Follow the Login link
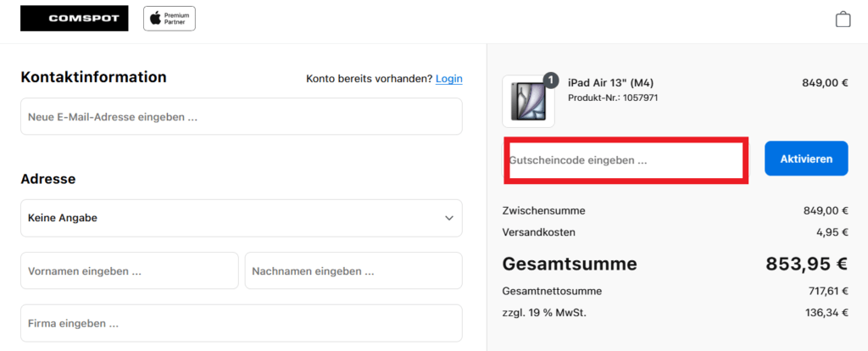Viewport: 868px width, 351px height. click(449, 79)
